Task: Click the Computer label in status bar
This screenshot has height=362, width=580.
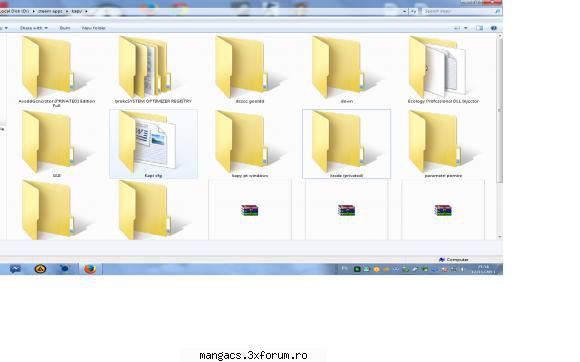Action: point(458,260)
